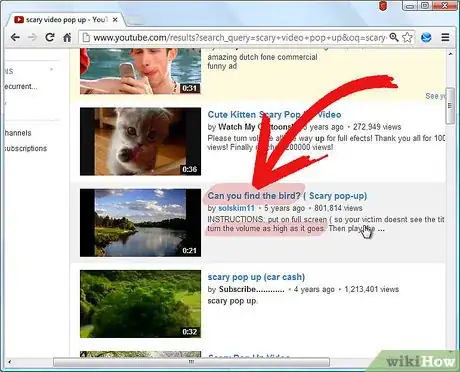This screenshot has width=460, height=372.
Task: Open 'scary pop up (car cash)' video title
Action: click(256, 277)
